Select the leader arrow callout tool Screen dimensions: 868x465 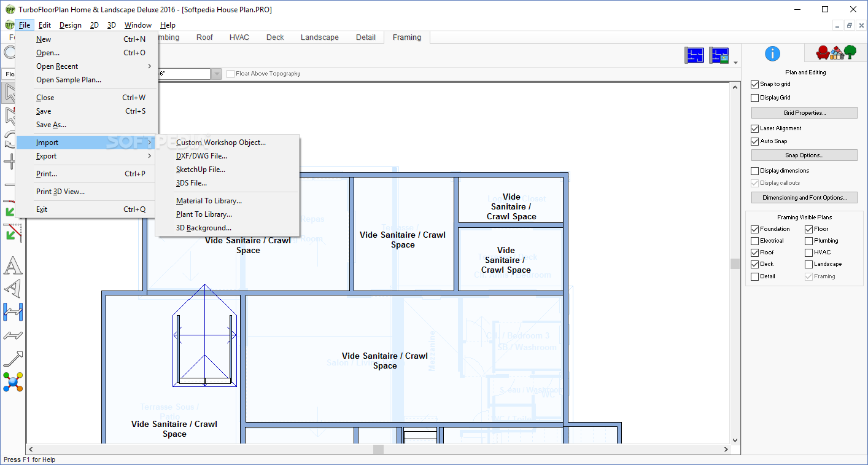pos(13,359)
